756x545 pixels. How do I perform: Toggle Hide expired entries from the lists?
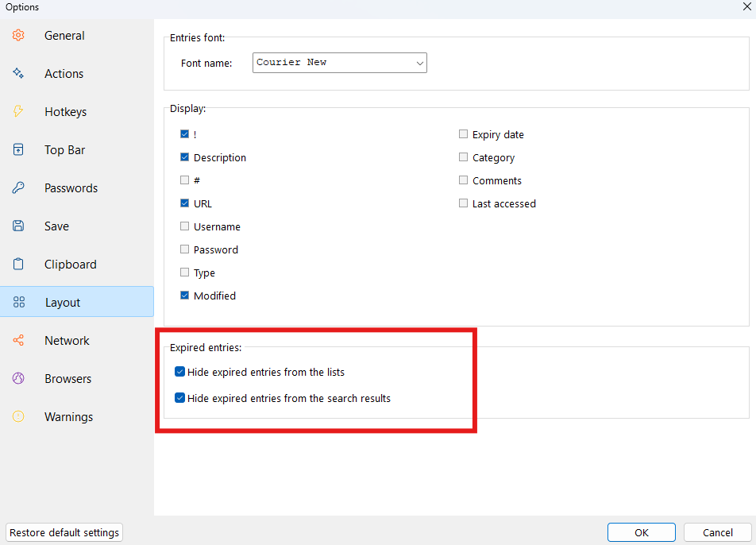[179, 372]
